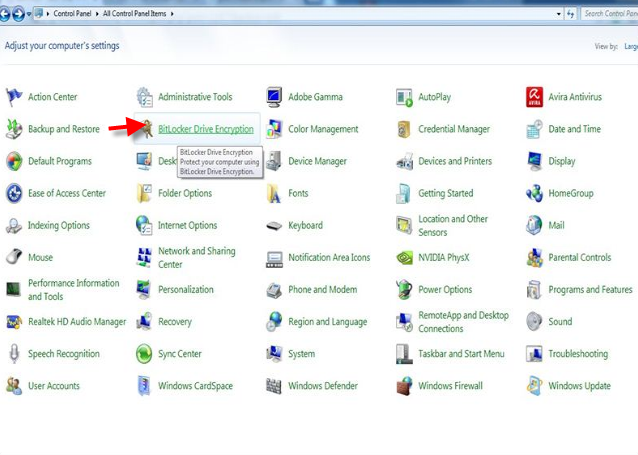The width and height of the screenshot is (638, 455).
Task: Click the NVIDIA PhysX icon
Action: [404, 258]
